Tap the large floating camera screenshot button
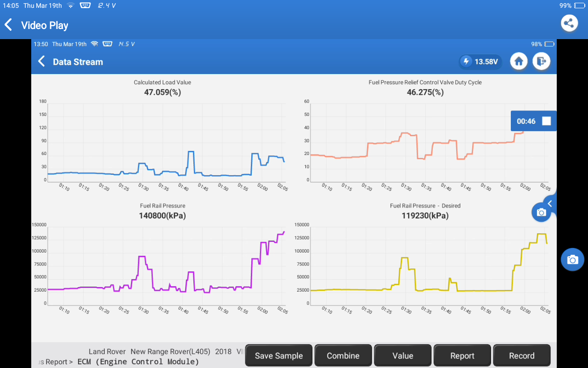This screenshot has width=588, height=368. click(572, 259)
